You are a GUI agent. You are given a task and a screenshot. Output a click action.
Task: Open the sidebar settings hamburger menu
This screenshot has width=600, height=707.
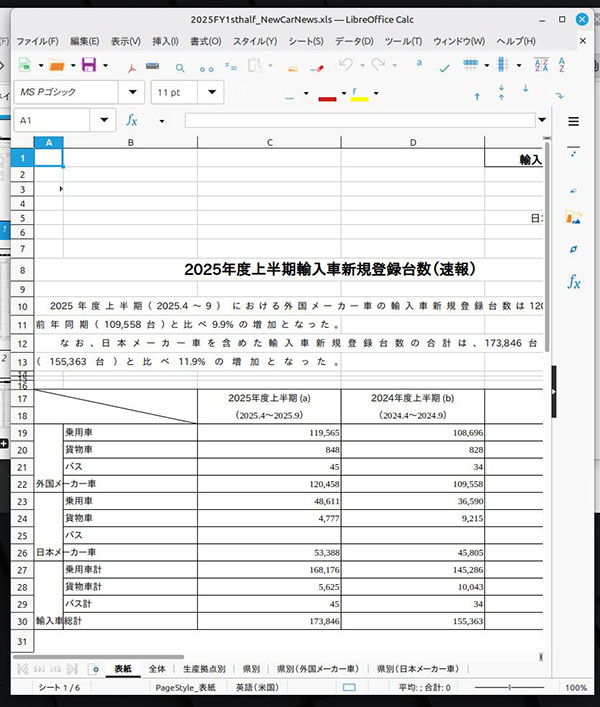[574, 121]
